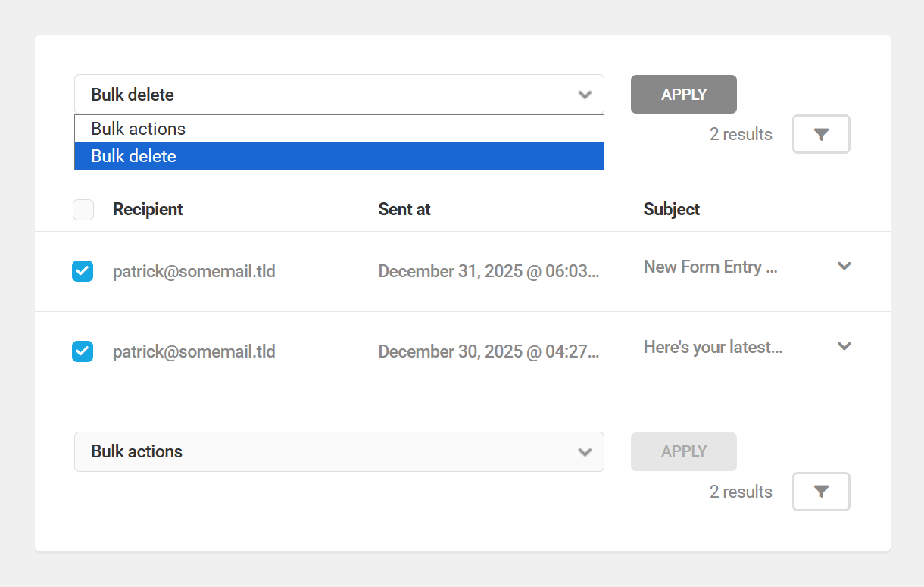Collapse the open bulk action dropdown chevron
This screenshot has width=924, height=587.
click(584, 94)
